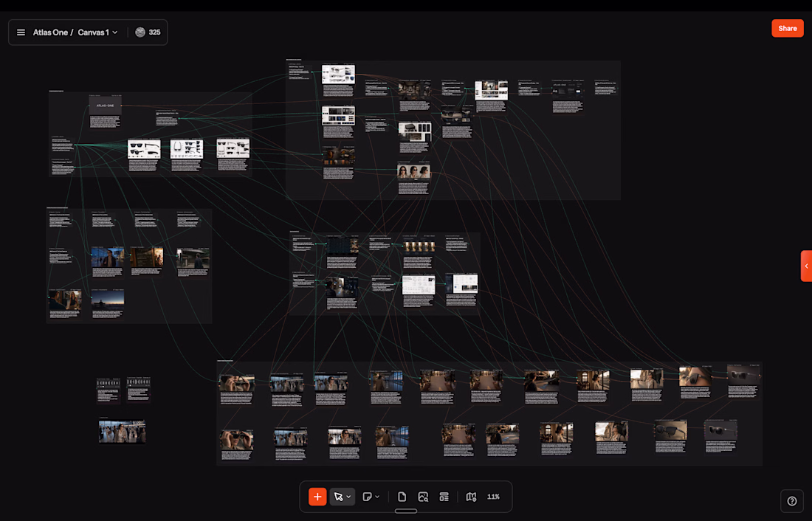Toggle the minimap map icon
Screen dimensions: 812x521
coord(471,497)
